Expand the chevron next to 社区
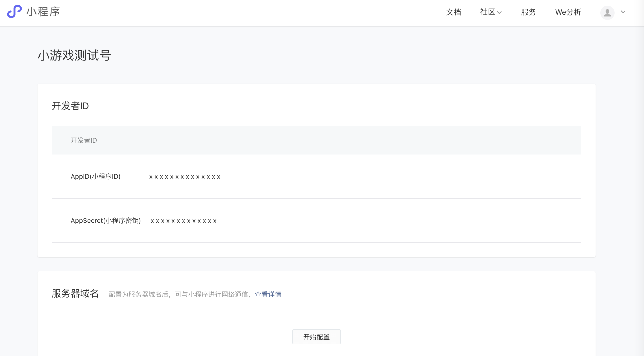The height and width of the screenshot is (356, 644). coord(499,13)
